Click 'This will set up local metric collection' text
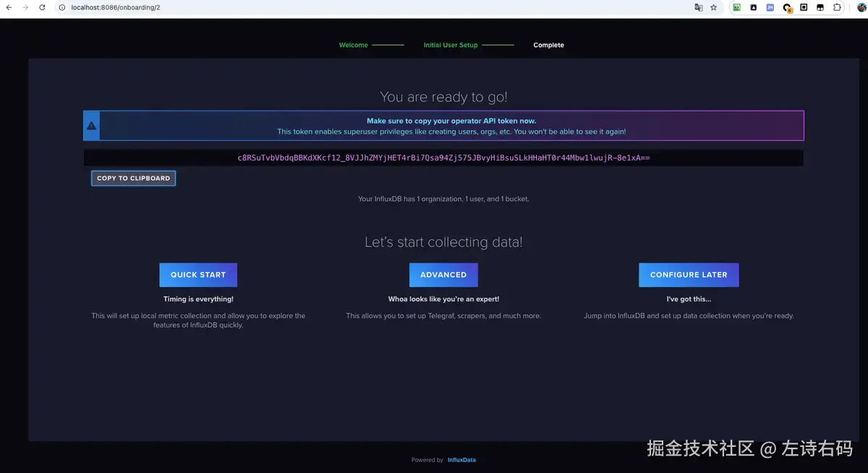 point(198,320)
